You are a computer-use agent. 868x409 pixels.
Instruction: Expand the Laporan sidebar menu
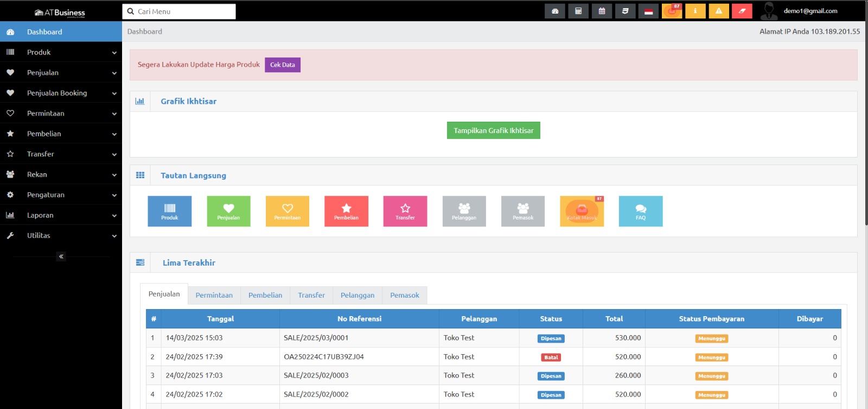click(x=61, y=215)
